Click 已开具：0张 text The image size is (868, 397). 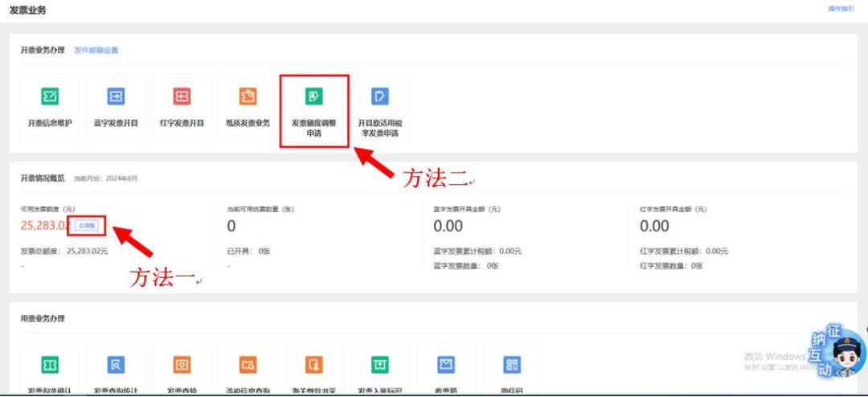coord(248,252)
